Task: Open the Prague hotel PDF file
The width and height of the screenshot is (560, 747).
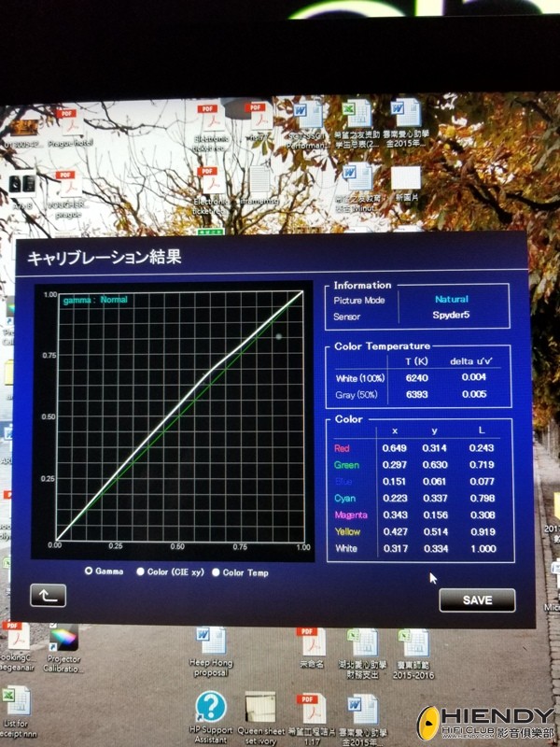Action: (65, 120)
